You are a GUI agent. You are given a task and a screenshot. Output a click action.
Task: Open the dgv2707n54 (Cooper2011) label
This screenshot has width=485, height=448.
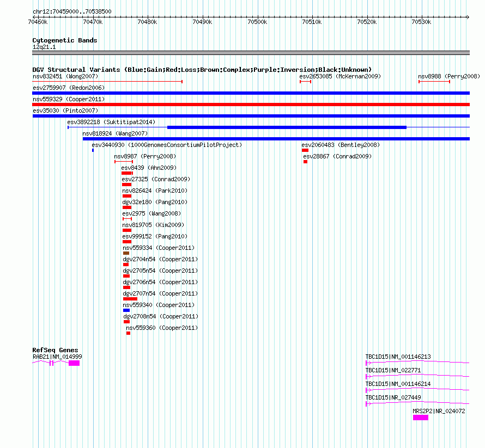160,293
